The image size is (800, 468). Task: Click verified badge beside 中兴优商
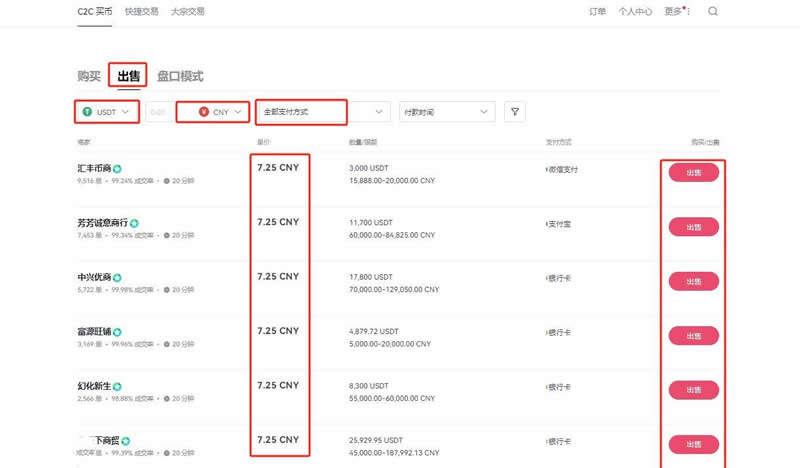point(117,277)
